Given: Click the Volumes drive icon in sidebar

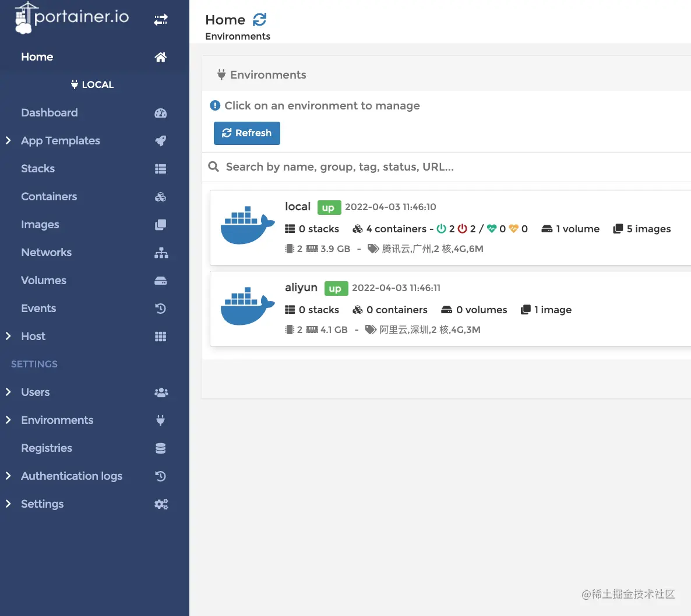Looking at the screenshot, I should (161, 281).
